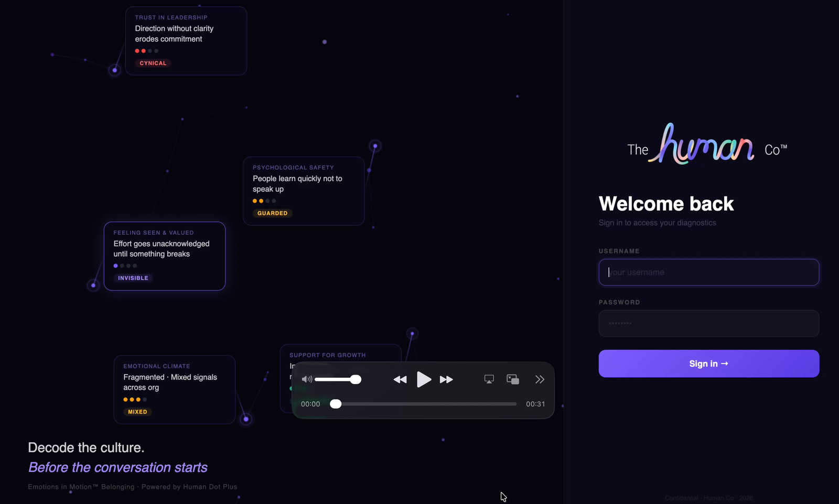
Task: Click the Sign in button
Action: coord(708,364)
